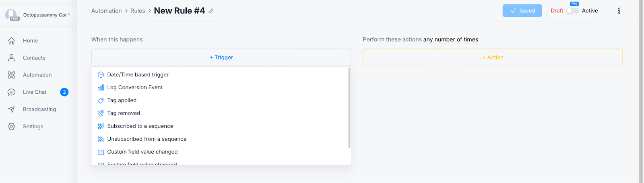This screenshot has width=644, height=183.
Task: Add a new + Action
Action: 493,58
